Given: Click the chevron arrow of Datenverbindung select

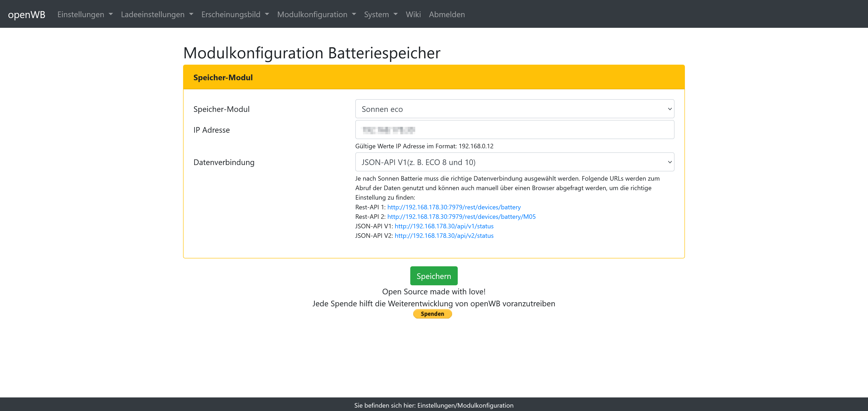Looking at the screenshot, I should [669, 162].
